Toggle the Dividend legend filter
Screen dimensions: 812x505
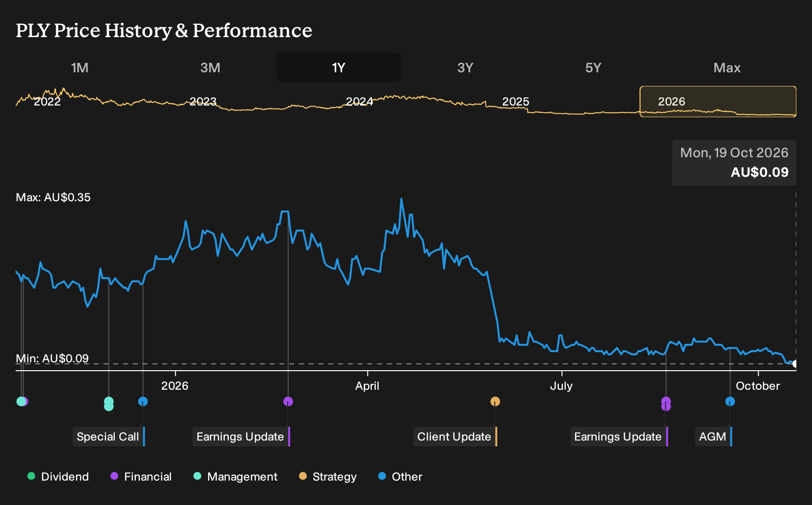tap(58, 477)
